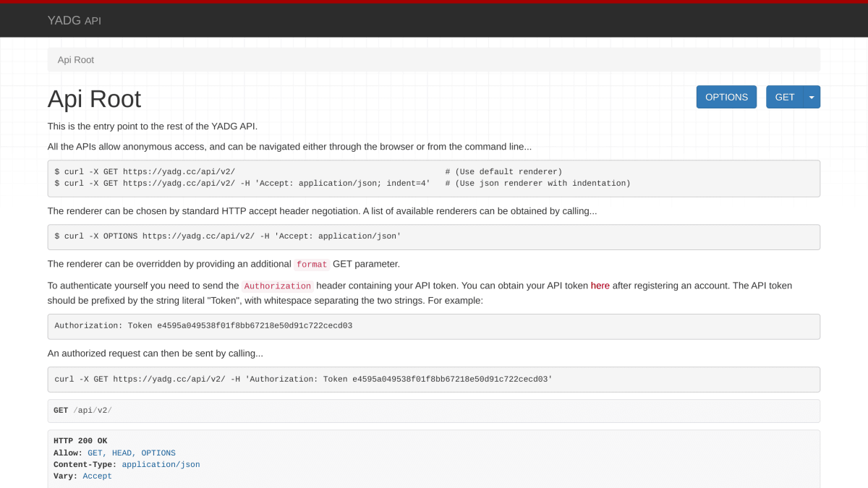
Task: Click the '# (Use json renderer with indentation)' comment
Action: (x=537, y=184)
